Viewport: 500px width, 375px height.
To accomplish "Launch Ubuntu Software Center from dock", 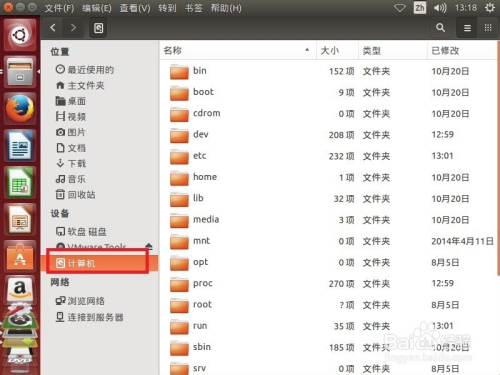I will (x=20, y=256).
